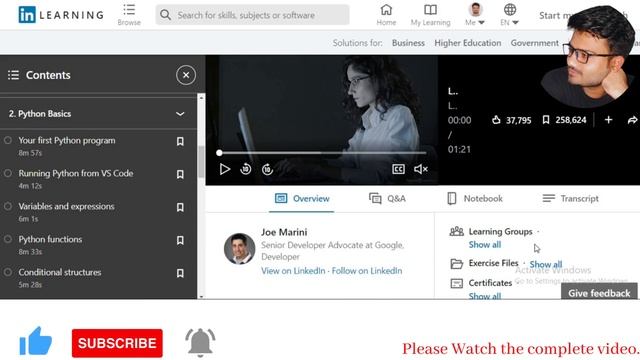Click the blue thumbs-up like icon
Image resolution: width=640 pixels, height=360 pixels.
tap(36, 341)
